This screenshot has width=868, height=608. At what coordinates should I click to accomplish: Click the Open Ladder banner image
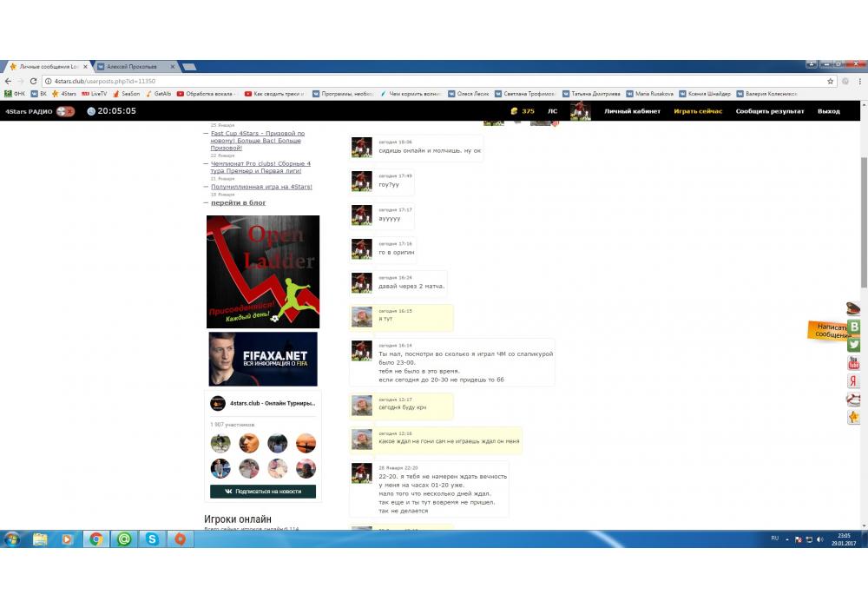point(263,272)
